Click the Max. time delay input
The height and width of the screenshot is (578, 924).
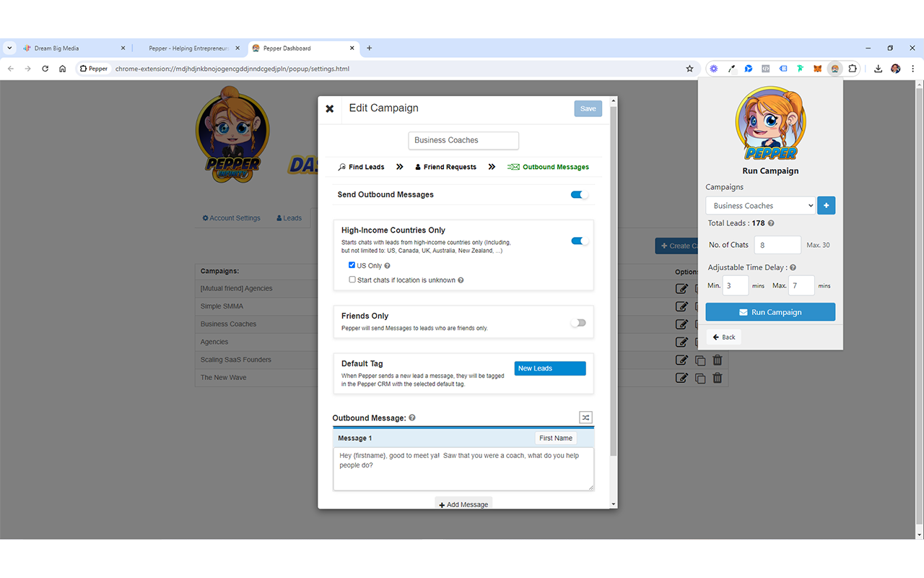(x=801, y=285)
